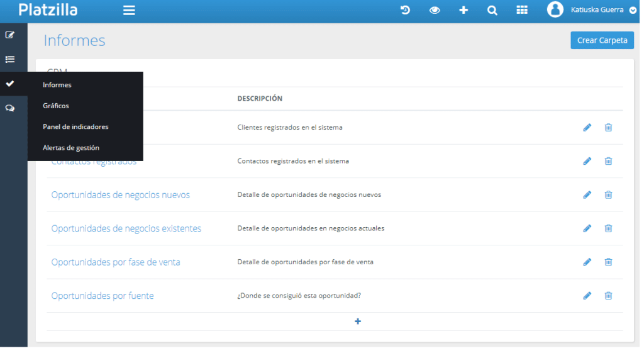This screenshot has width=644, height=353.
Task: Open Panel de indicadores menu entry
Action: pyautogui.click(x=75, y=126)
